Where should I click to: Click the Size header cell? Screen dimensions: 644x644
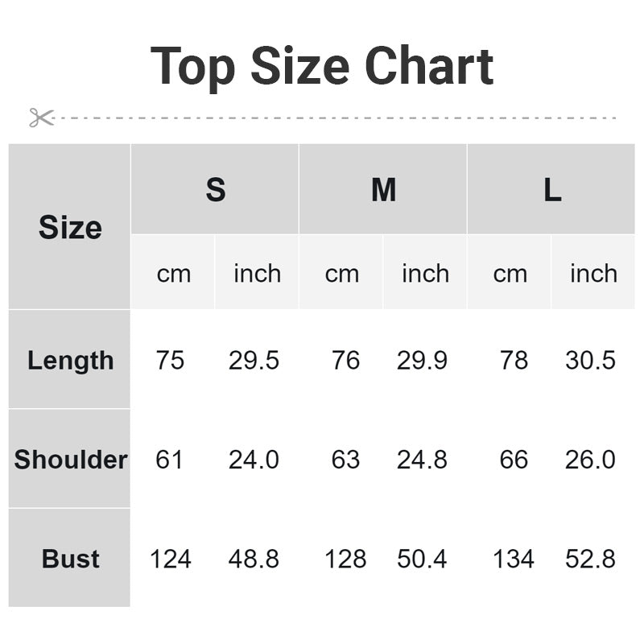(69, 227)
